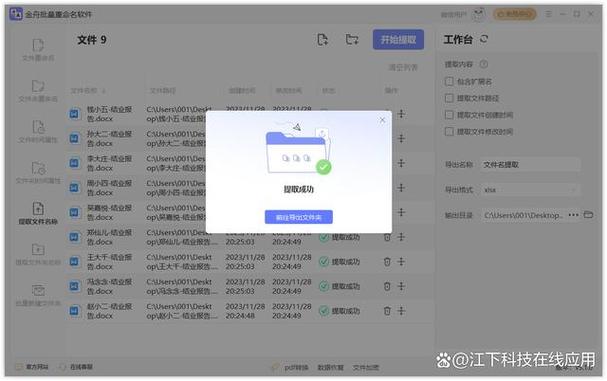
Task: Click the 提取成功 status in 赵小二 row
Action: click(340, 311)
